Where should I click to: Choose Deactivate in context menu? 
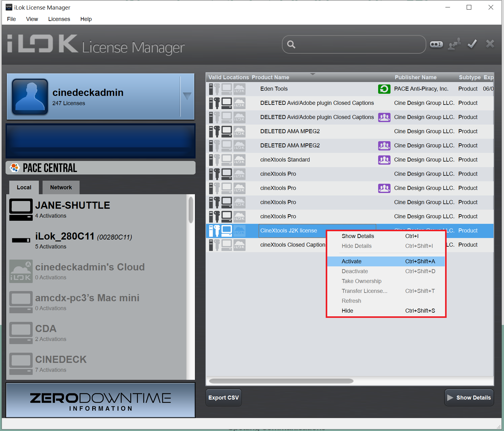tap(386, 271)
